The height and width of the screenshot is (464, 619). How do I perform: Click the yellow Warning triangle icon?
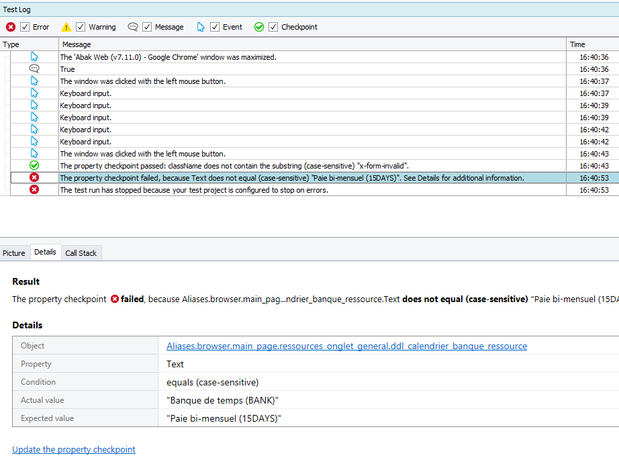(67, 27)
